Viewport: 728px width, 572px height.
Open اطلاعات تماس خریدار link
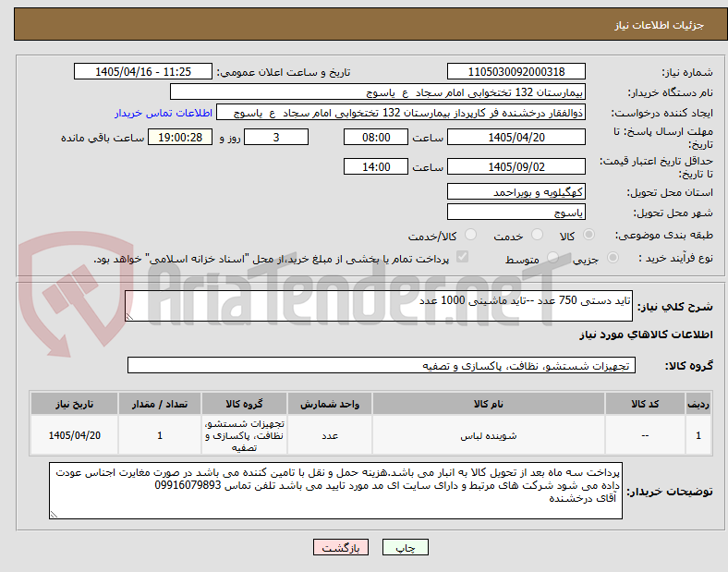click(164, 113)
